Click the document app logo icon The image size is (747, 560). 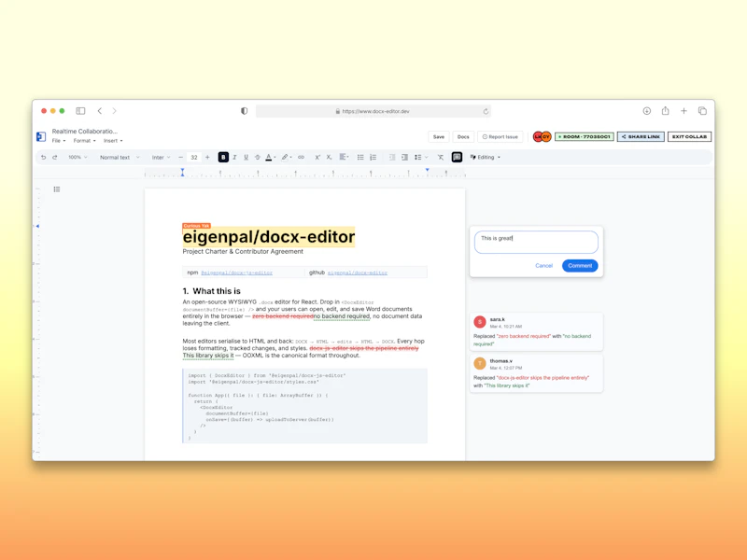pyautogui.click(x=41, y=136)
